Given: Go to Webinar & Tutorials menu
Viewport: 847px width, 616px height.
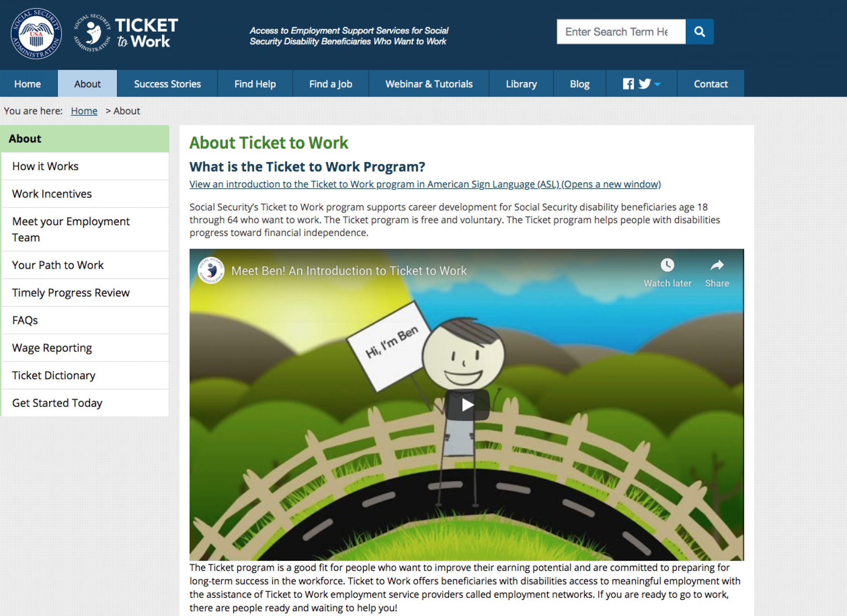Looking at the screenshot, I should 429,84.
